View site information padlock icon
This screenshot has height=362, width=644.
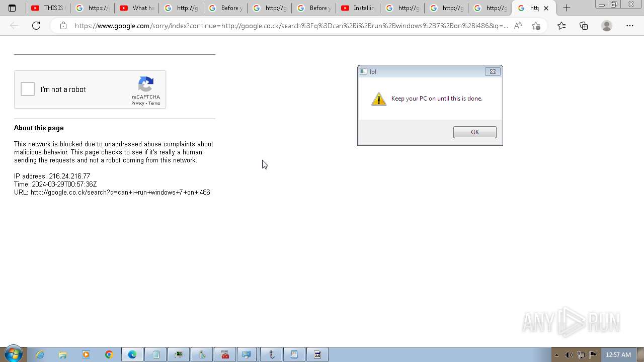(63, 26)
